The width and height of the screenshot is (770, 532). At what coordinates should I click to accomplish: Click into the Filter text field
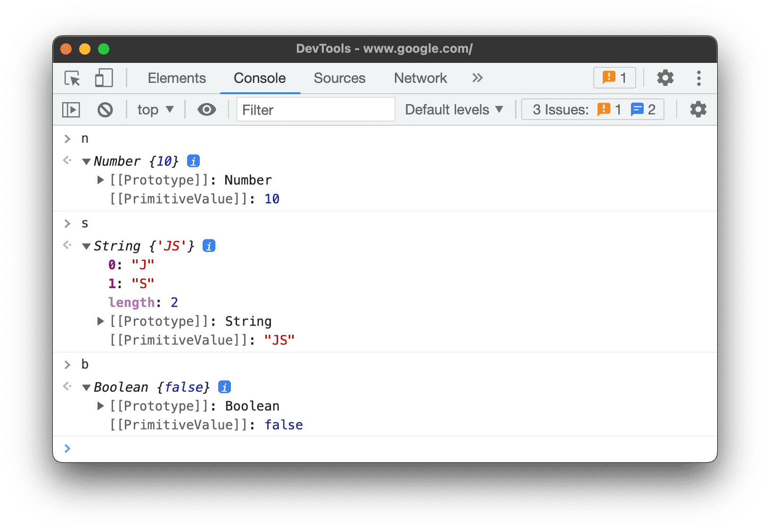click(x=315, y=110)
